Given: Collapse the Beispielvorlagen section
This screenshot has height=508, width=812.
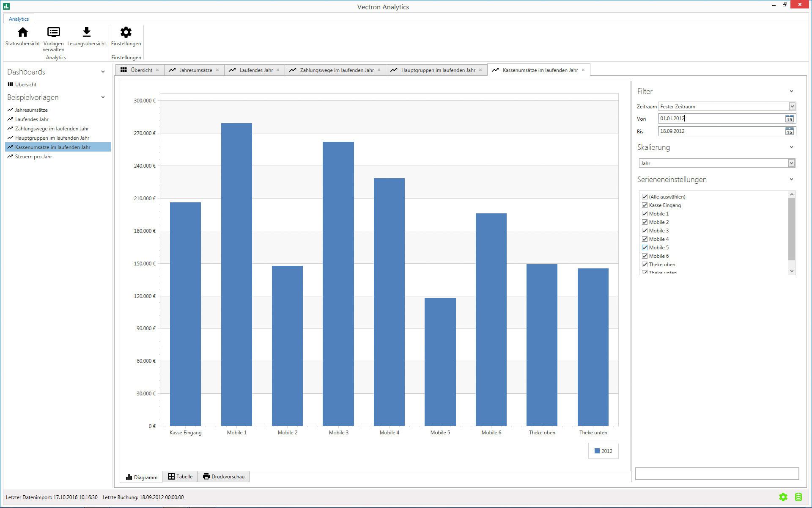Looking at the screenshot, I should pos(103,97).
